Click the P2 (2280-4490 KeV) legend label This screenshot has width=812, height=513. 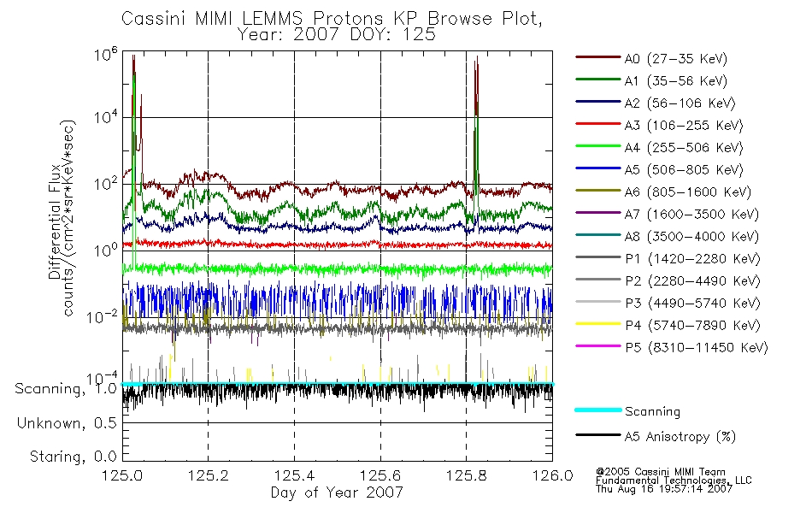coord(692,280)
